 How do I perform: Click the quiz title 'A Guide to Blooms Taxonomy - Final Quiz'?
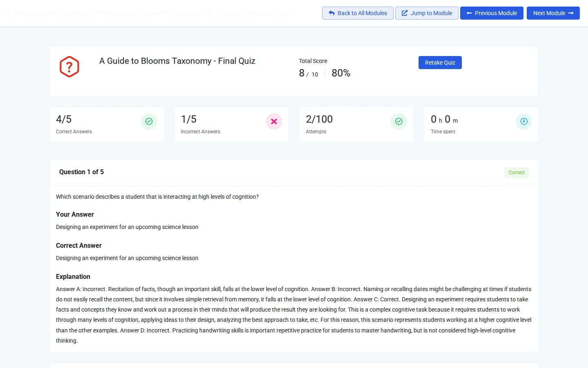pos(177,61)
